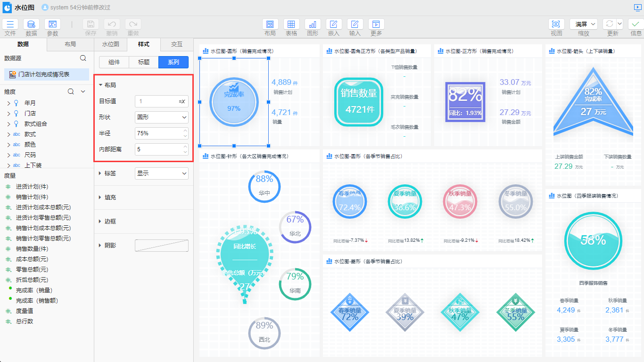Screen dimensions: 644x362
Task: Open the 标签 显示 dropdown
Action: click(x=161, y=173)
